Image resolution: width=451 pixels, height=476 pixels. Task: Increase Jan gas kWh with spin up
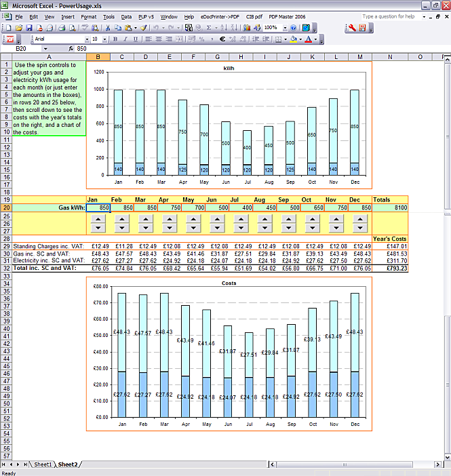[x=98, y=219]
